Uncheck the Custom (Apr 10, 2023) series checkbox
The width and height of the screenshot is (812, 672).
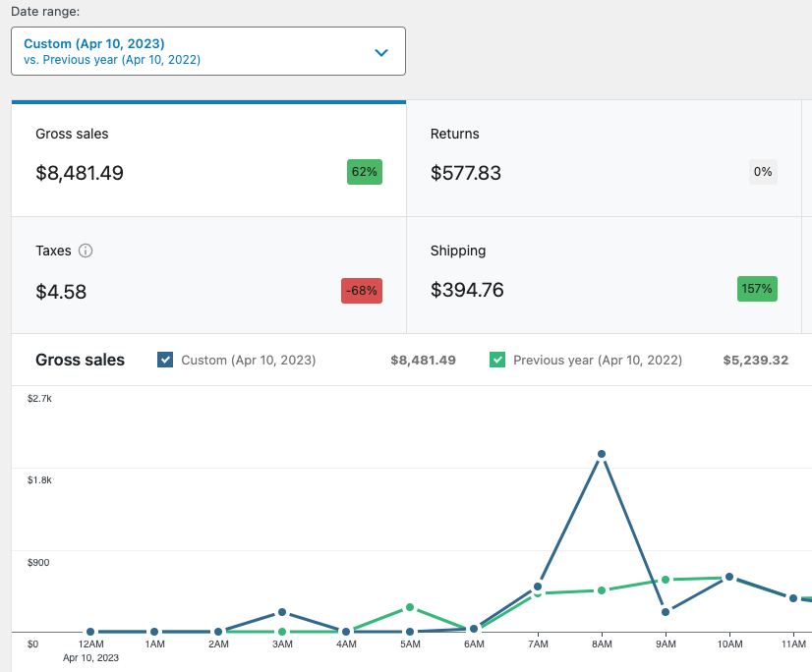(165, 360)
